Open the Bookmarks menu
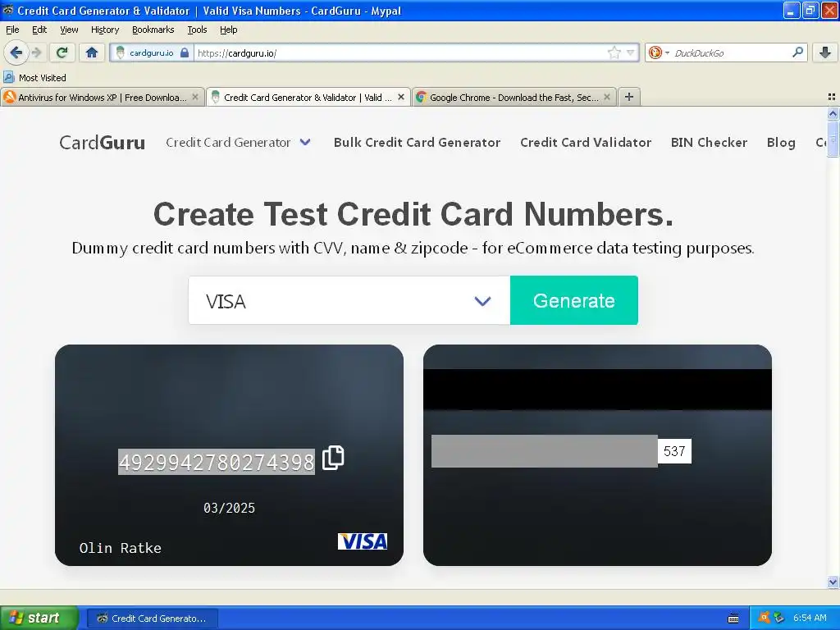This screenshot has height=630, width=840. click(x=153, y=30)
